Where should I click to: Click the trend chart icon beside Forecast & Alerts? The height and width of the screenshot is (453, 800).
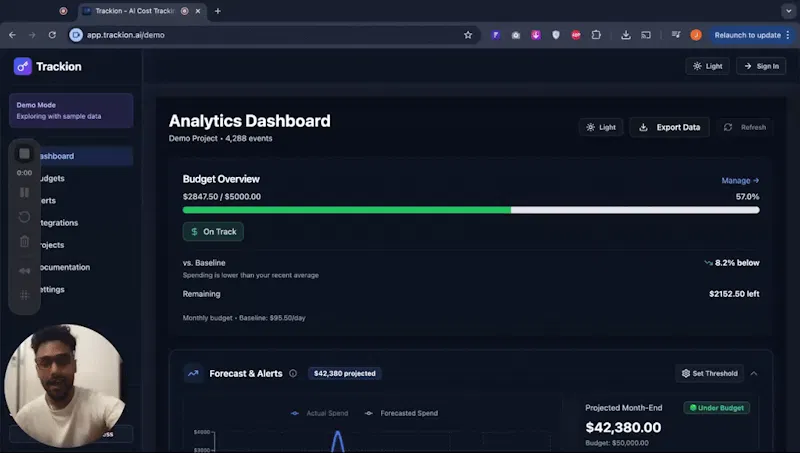click(x=193, y=373)
